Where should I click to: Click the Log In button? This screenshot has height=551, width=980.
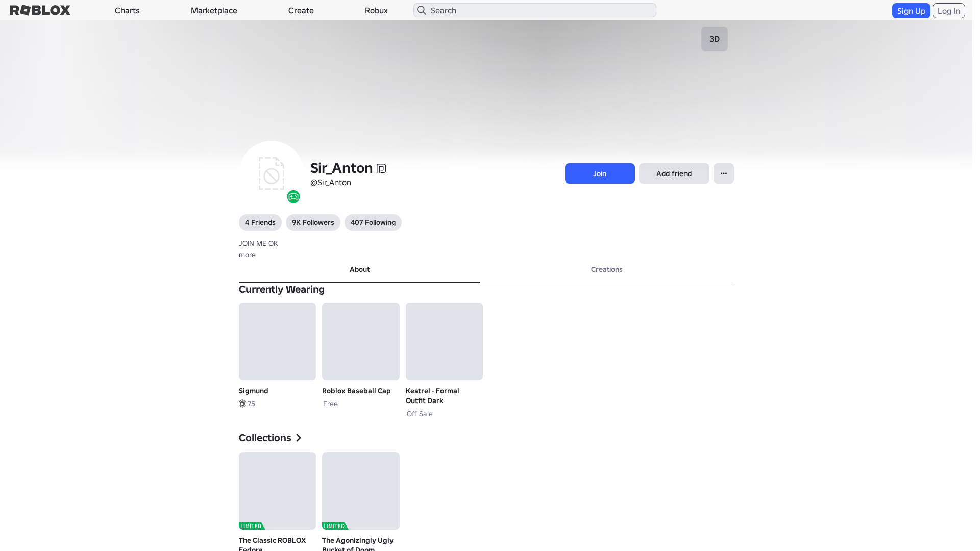pyautogui.click(x=949, y=11)
